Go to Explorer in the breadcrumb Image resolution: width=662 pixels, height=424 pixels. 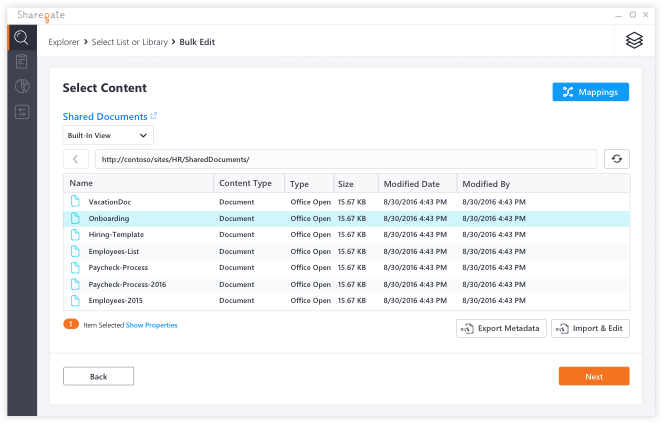click(64, 42)
